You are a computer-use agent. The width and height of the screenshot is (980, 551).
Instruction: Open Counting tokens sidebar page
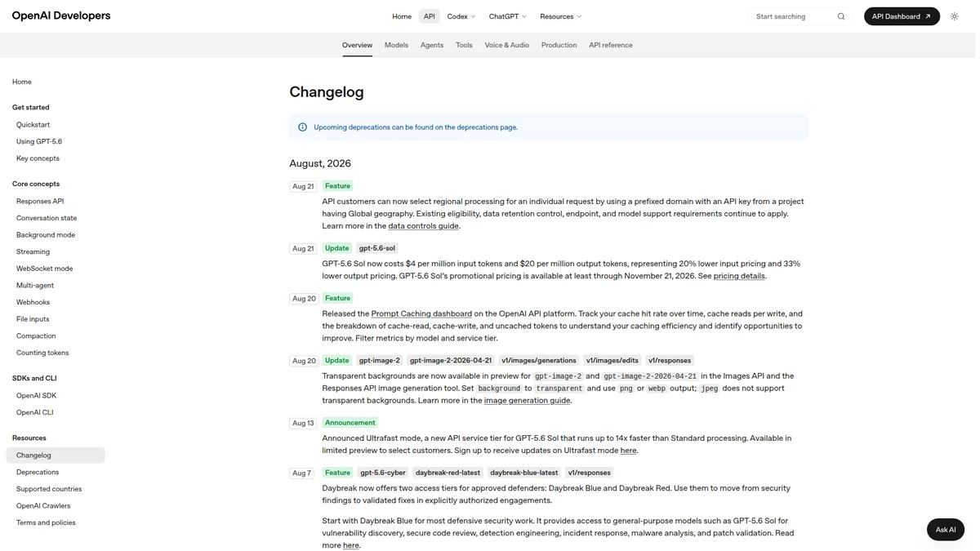pos(42,353)
